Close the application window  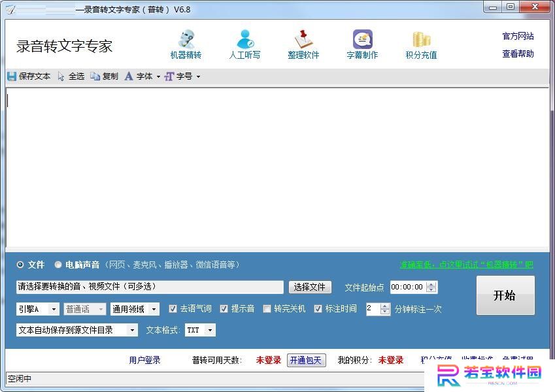[535, 7]
